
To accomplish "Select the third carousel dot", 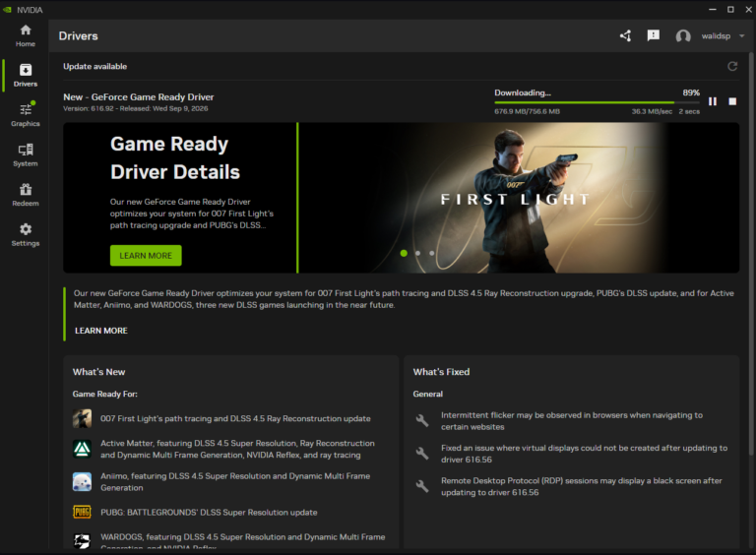I will [x=432, y=253].
